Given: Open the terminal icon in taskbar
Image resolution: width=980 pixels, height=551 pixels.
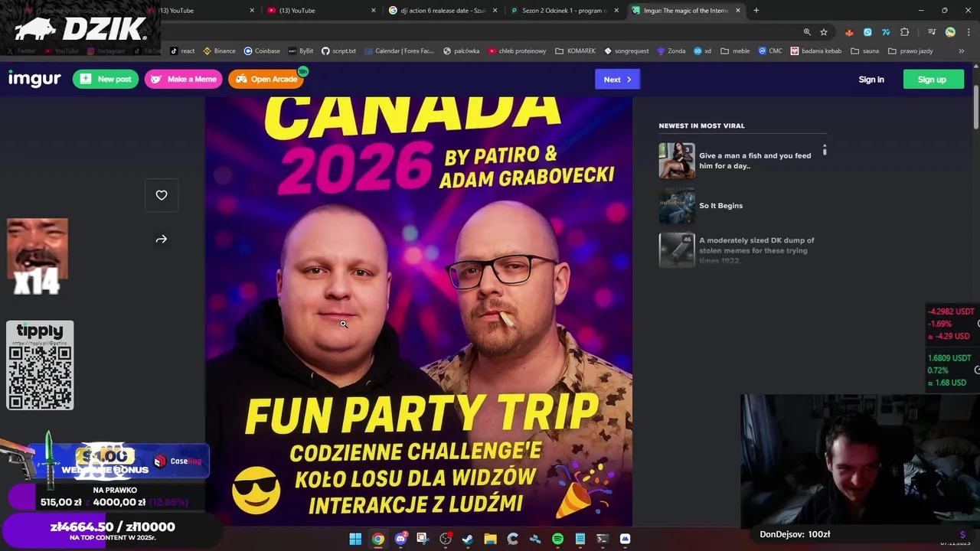Looking at the screenshot, I should pyautogui.click(x=603, y=539).
